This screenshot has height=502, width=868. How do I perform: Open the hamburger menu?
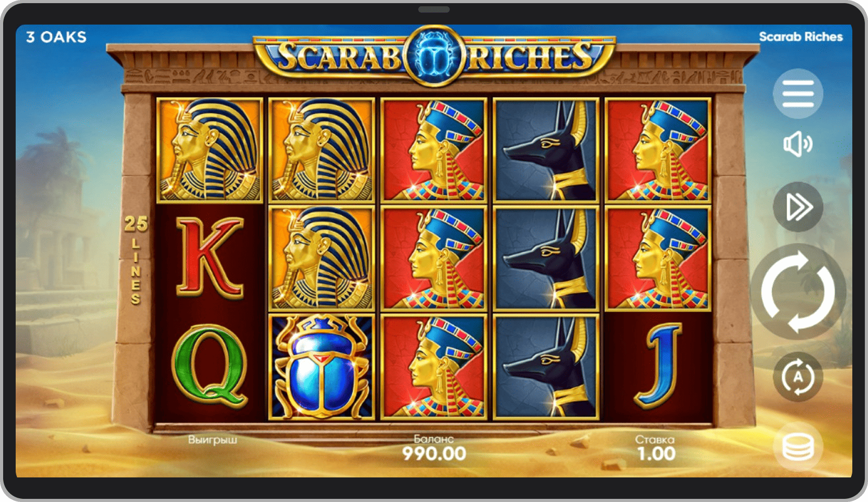(798, 94)
